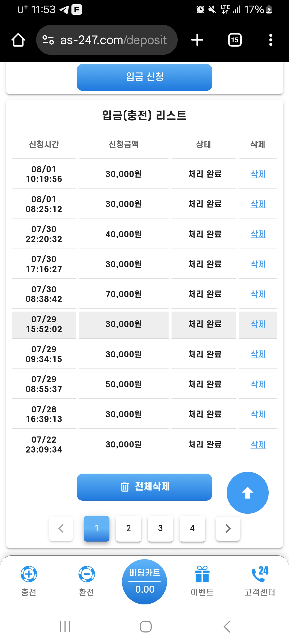Click the 전체삭제 delete-all button
The image size is (289, 644).
(144, 487)
